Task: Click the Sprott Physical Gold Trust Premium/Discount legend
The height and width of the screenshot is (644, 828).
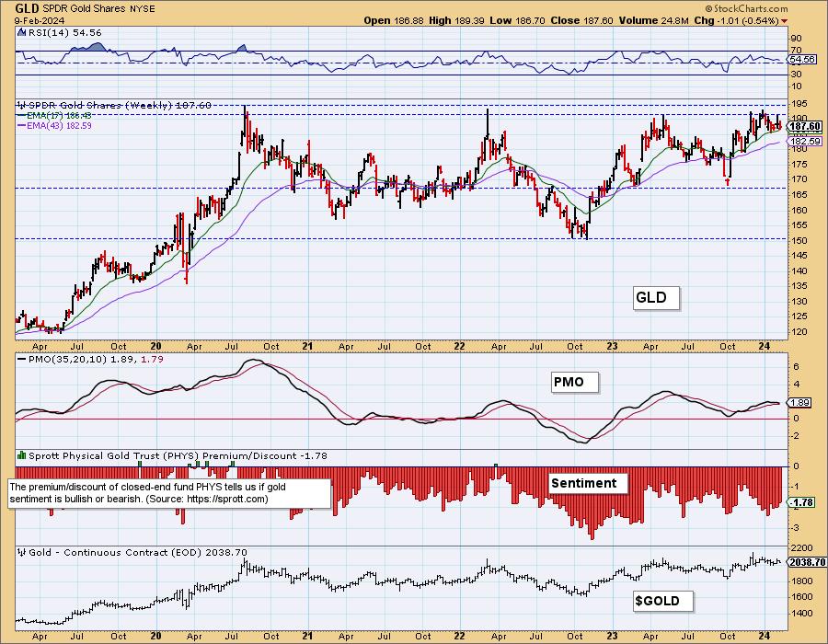Action: pos(178,455)
